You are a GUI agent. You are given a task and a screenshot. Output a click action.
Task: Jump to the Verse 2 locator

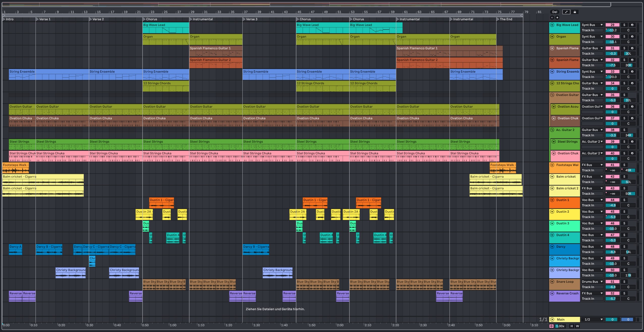(x=91, y=19)
